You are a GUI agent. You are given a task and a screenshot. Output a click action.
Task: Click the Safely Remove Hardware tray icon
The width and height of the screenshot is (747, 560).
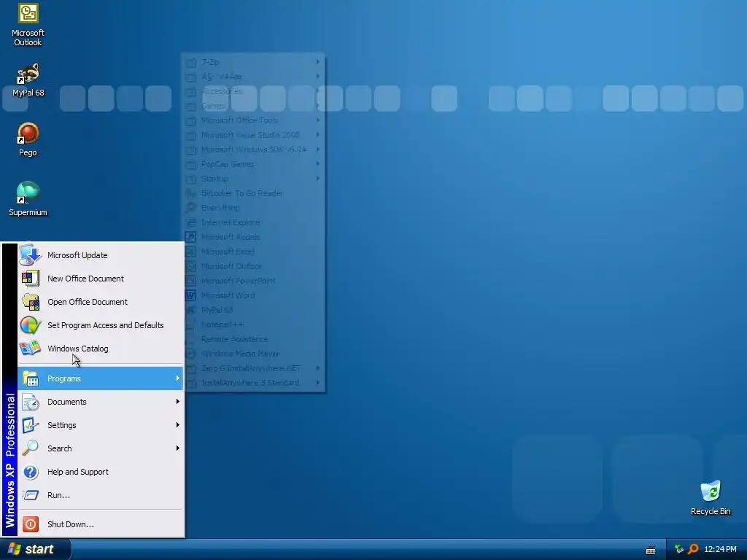(x=679, y=549)
